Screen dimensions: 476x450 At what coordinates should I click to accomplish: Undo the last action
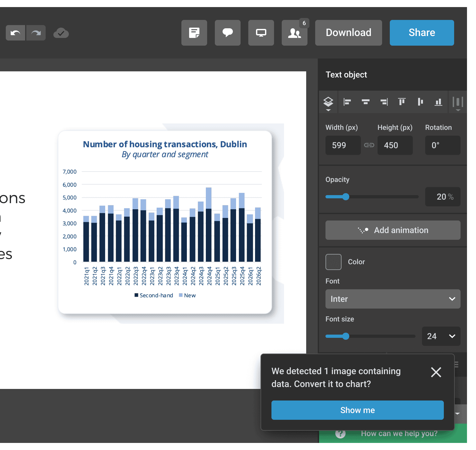(15, 33)
